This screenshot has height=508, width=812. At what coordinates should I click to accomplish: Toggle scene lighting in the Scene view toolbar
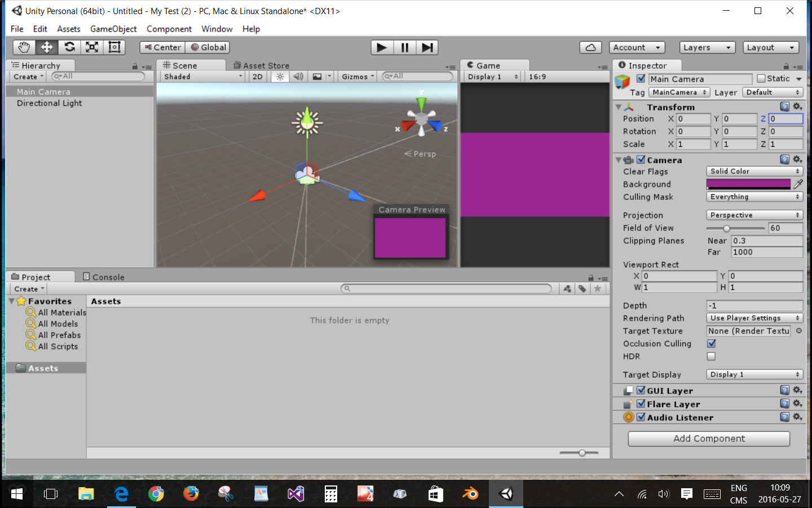pyautogui.click(x=280, y=76)
